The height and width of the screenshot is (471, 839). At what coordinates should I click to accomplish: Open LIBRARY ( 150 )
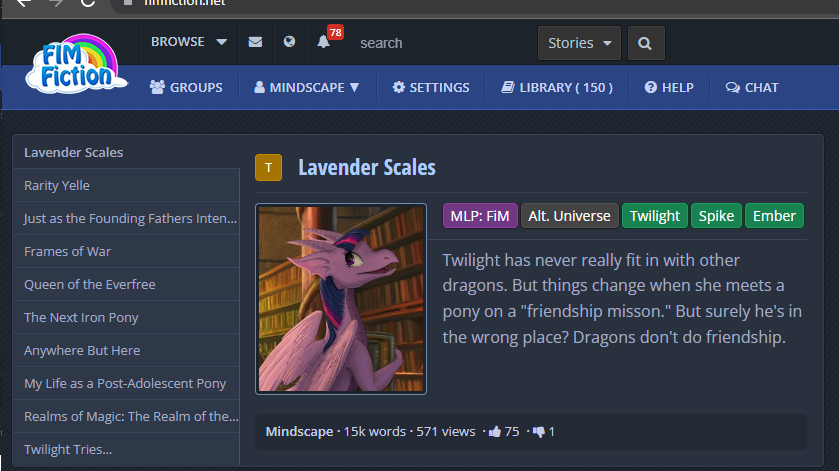(557, 88)
